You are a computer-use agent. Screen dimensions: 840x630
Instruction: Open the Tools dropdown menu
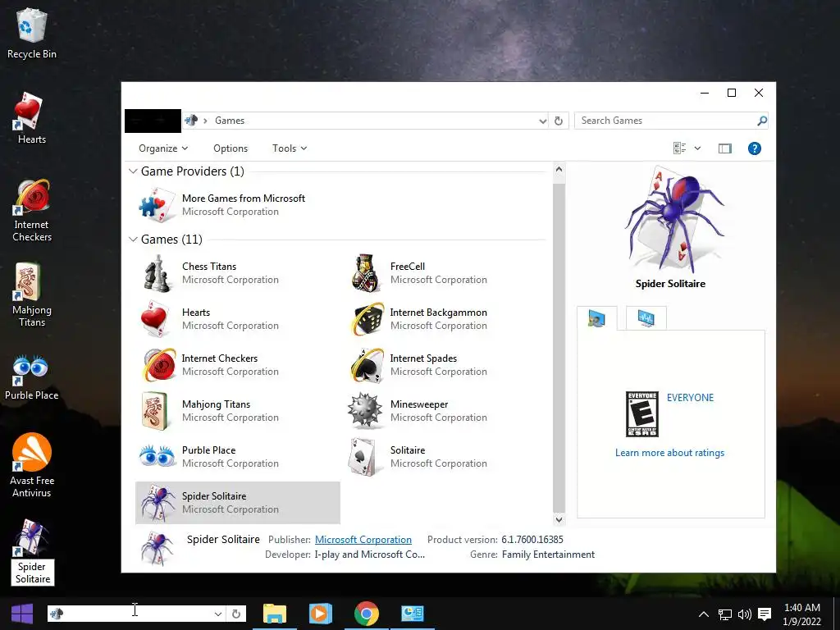(290, 148)
